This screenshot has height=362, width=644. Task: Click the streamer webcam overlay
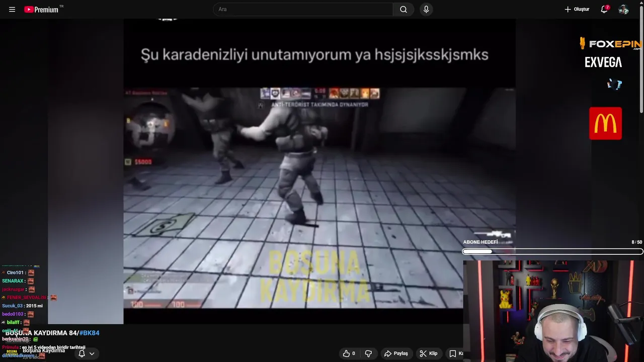[x=553, y=311]
